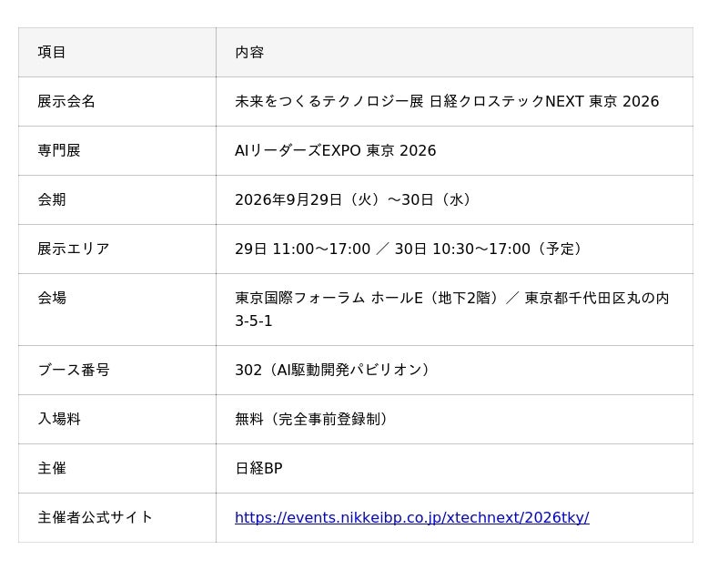The width and height of the screenshot is (728, 570).
Task: Select the 入場料 row label
Action: click(x=59, y=419)
